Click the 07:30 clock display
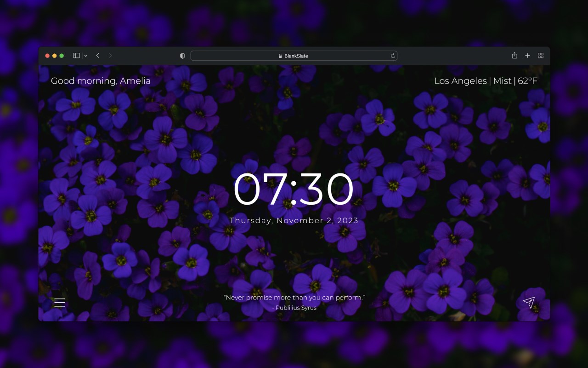Screen dimensions: 588x368 (294, 189)
